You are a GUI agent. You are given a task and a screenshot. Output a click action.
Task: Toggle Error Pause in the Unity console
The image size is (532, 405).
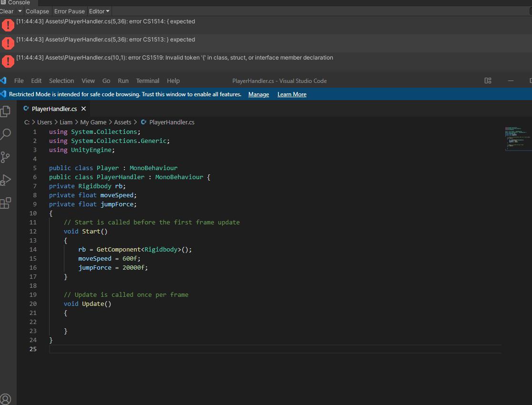pos(69,11)
